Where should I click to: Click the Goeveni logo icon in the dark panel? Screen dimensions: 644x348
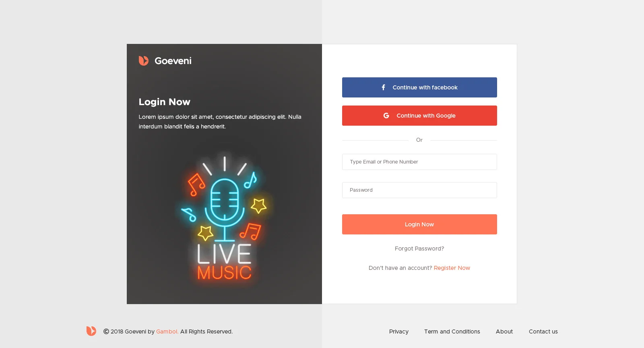click(x=144, y=61)
